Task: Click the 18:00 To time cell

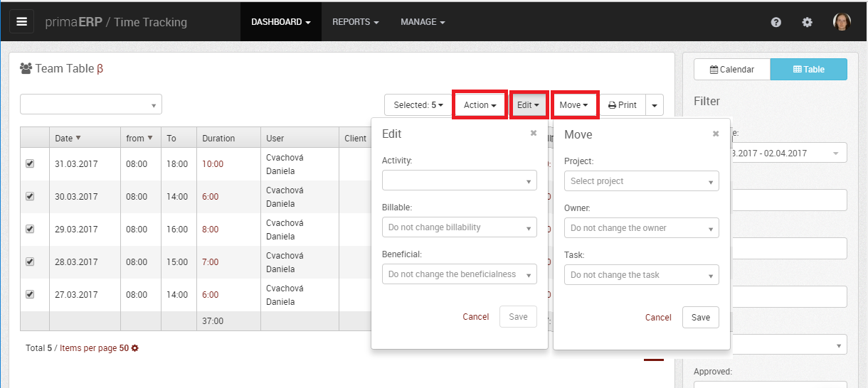Action: click(178, 164)
